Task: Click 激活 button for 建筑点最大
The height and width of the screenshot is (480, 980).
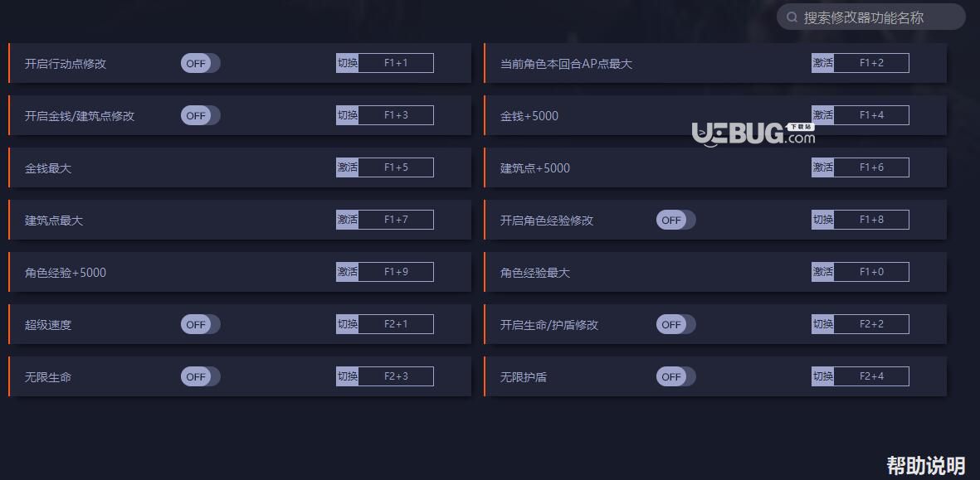Action: (x=347, y=220)
